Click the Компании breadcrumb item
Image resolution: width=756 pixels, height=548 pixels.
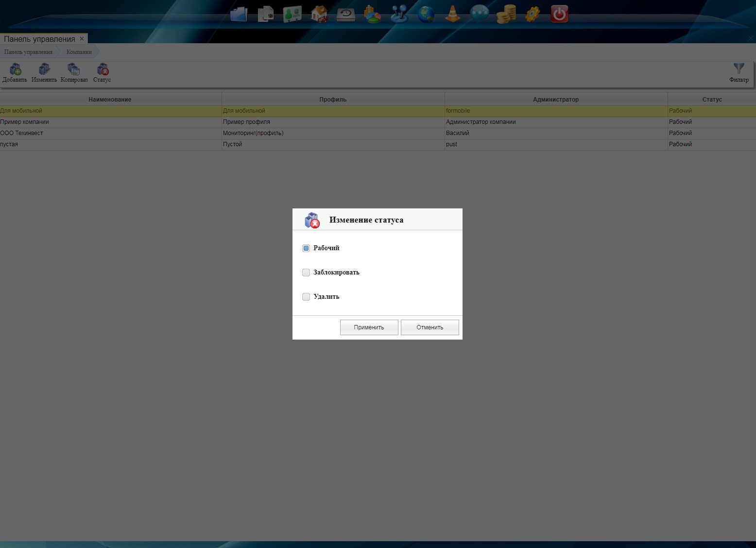pos(79,52)
